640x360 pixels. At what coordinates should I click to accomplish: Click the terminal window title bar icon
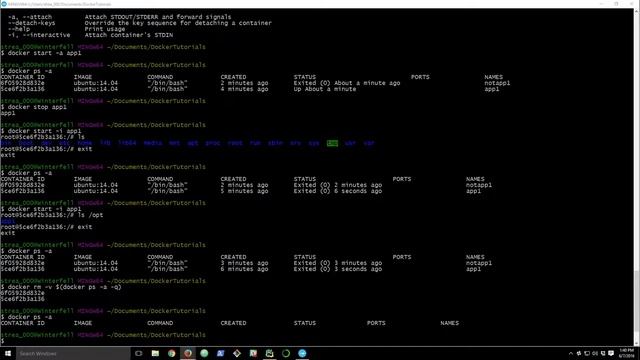(x=4, y=4)
